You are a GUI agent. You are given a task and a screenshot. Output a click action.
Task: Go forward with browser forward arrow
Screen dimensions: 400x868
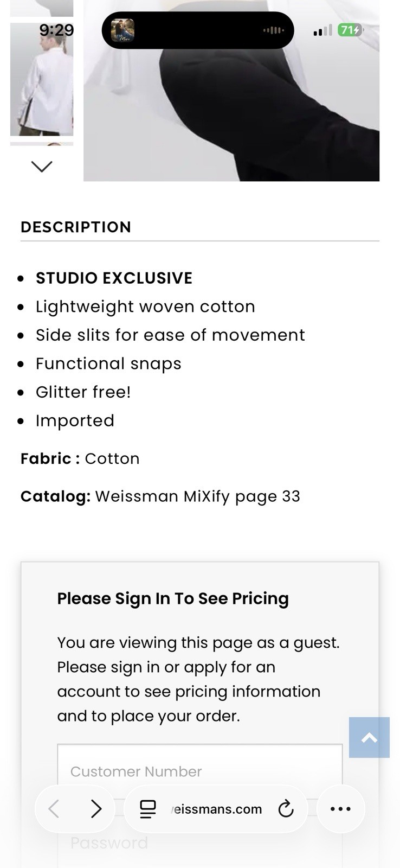pos(96,809)
